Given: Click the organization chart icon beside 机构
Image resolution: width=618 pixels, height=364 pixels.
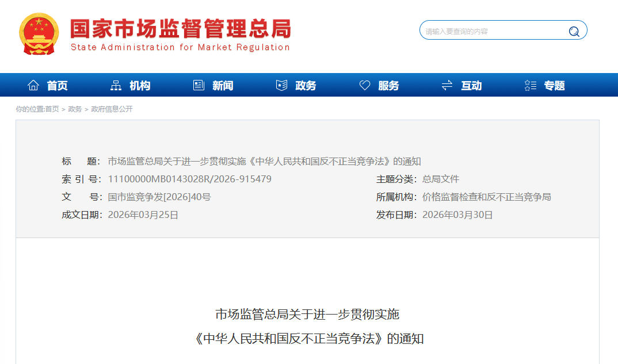Looking at the screenshot, I should click(116, 85).
